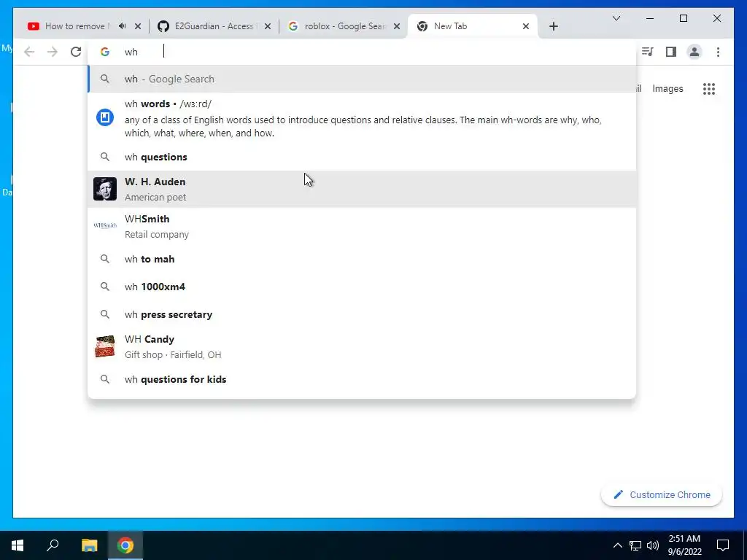This screenshot has width=747, height=560.
Task: Close the New Tab tab
Action: click(x=526, y=26)
